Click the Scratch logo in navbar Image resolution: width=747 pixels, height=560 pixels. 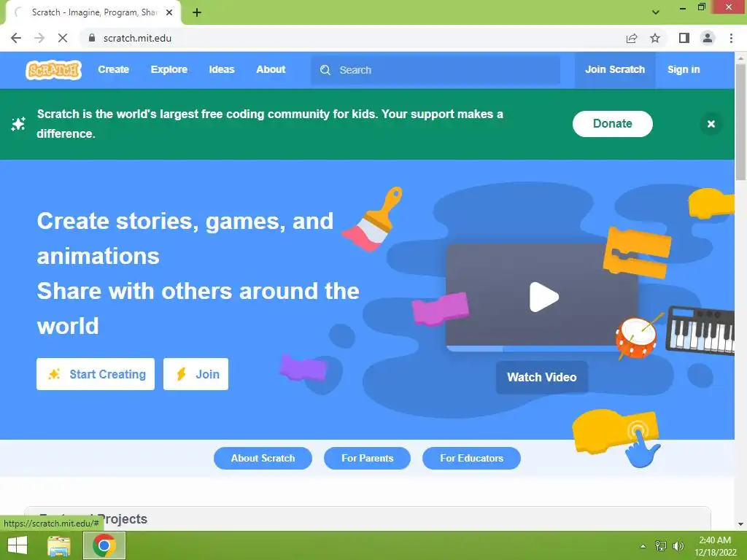coord(53,70)
